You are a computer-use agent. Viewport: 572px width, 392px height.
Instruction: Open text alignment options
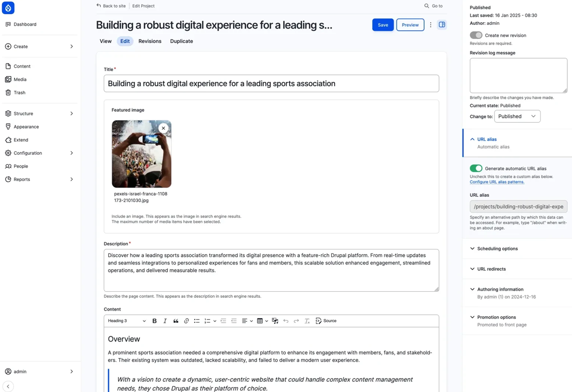click(x=247, y=321)
